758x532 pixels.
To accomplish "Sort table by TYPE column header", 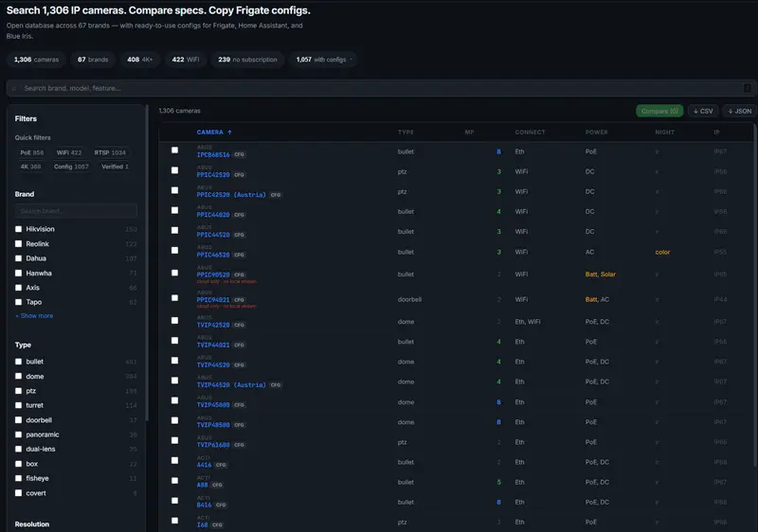I will coord(406,133).
